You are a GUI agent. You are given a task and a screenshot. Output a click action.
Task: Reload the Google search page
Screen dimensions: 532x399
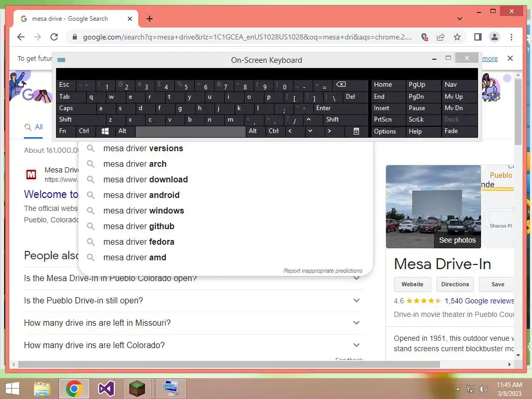pyautogui.click(x=54, y=37)
